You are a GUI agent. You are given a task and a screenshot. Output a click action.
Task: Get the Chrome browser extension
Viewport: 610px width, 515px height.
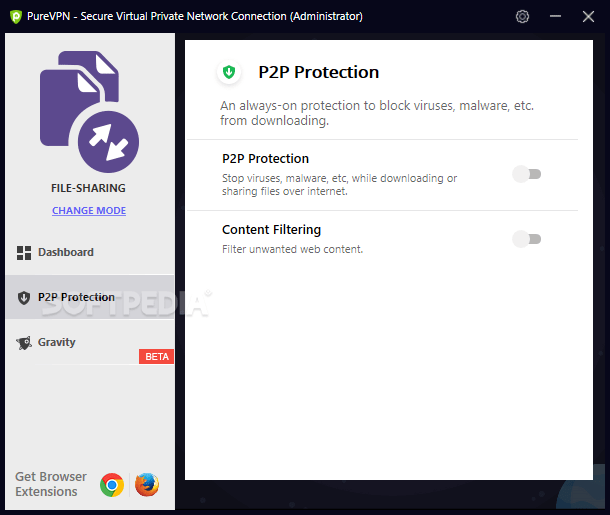click(112, 485)
